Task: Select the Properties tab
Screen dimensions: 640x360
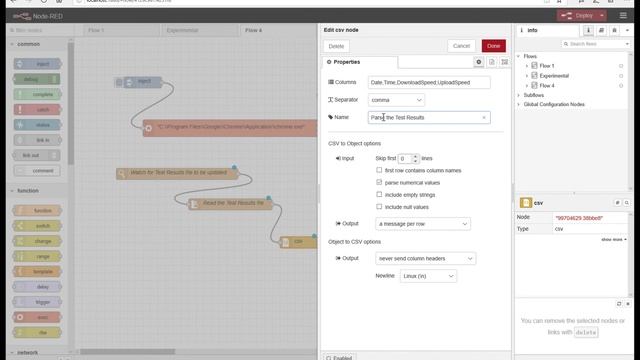Action: (x=360, y=62)
